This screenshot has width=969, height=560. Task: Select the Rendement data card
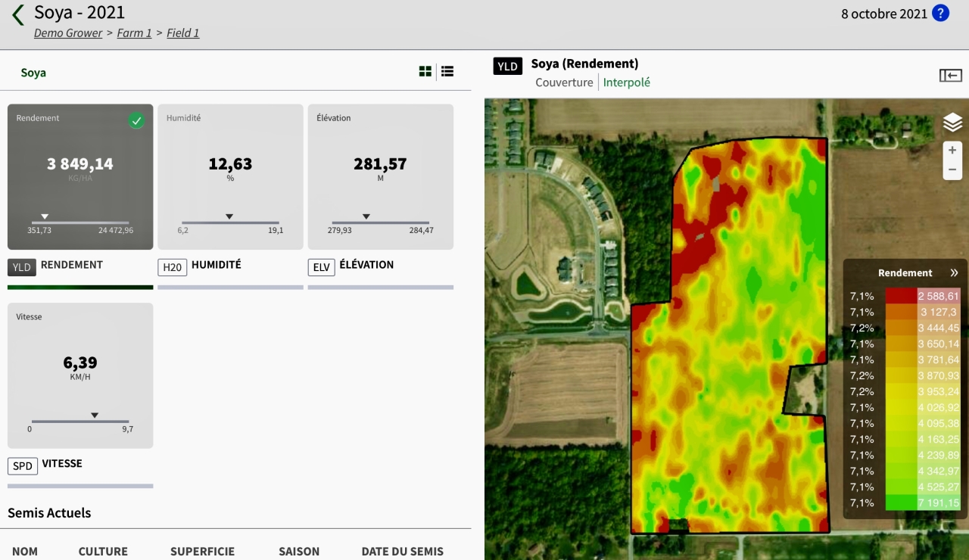pos(80,177)
